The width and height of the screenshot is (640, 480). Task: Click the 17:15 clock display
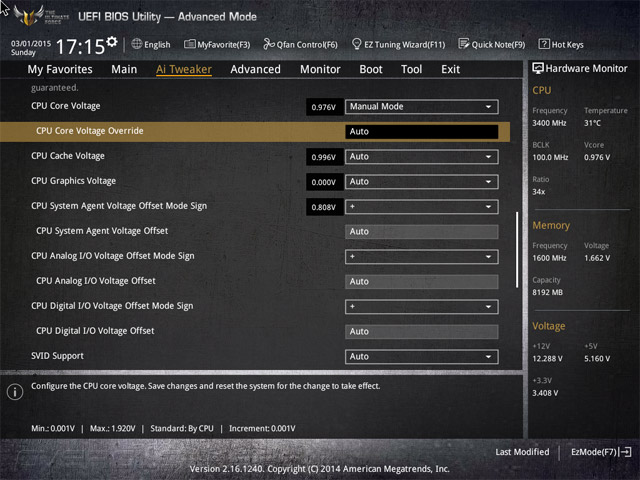click(x=80, y=47)
